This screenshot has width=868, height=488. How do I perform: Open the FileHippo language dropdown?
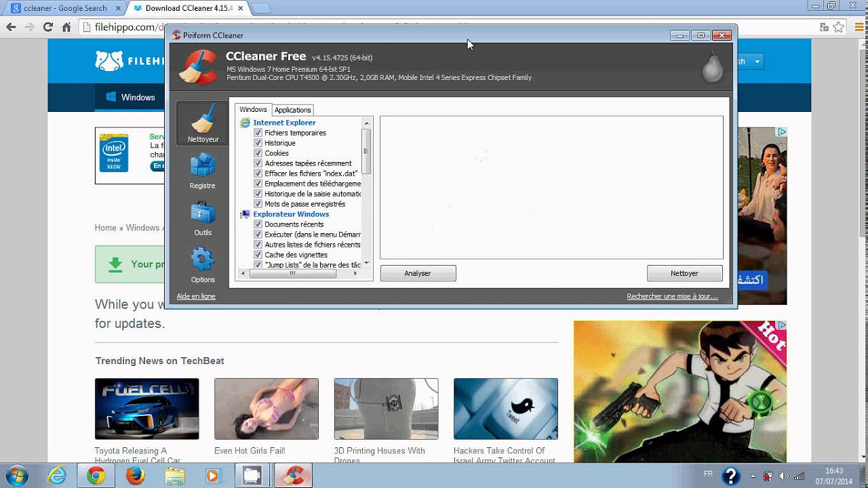click(x=751, y=61)
